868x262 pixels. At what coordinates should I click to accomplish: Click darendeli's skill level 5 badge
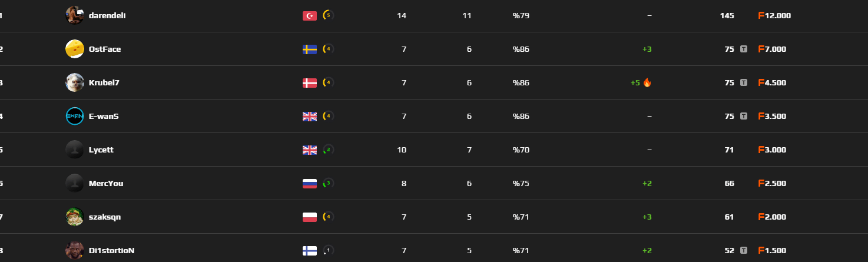click(x=328, y=15)
